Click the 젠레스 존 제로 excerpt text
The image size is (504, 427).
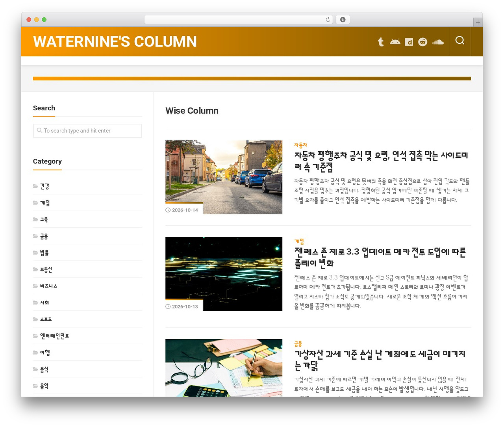[x=381, y=291]
